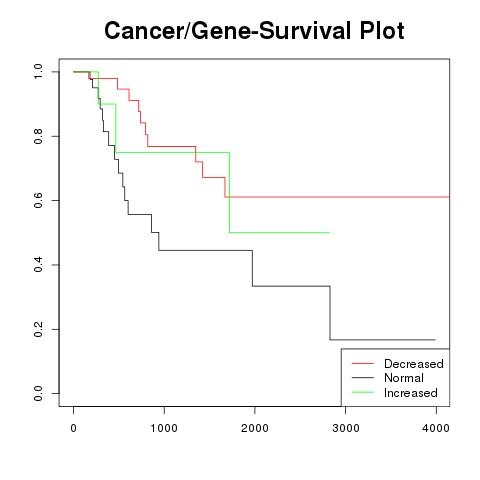
Task: Click x-axis tick label 4000
Action: pos(436,428)
